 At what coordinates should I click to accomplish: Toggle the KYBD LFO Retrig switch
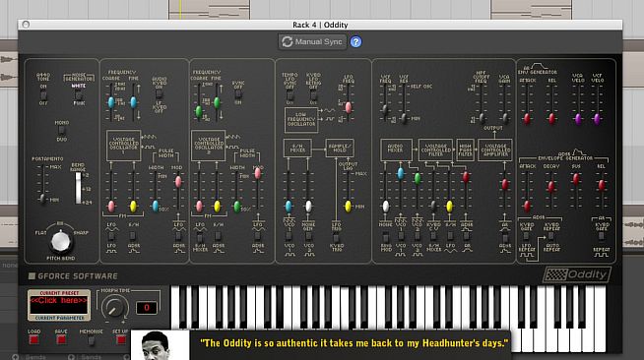tap(313, 96)
